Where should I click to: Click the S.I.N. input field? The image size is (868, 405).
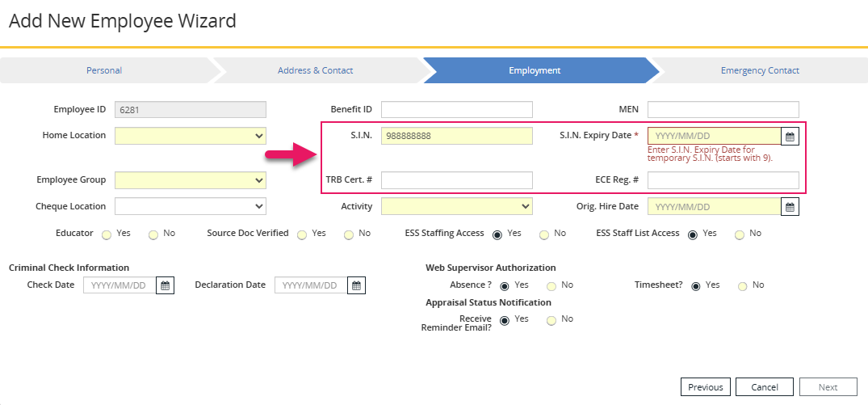(457, 136)
